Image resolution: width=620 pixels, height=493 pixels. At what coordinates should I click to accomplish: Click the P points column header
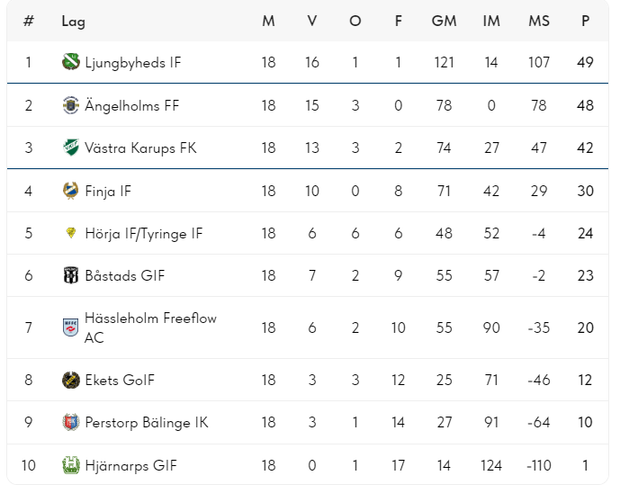click(585, 21)
